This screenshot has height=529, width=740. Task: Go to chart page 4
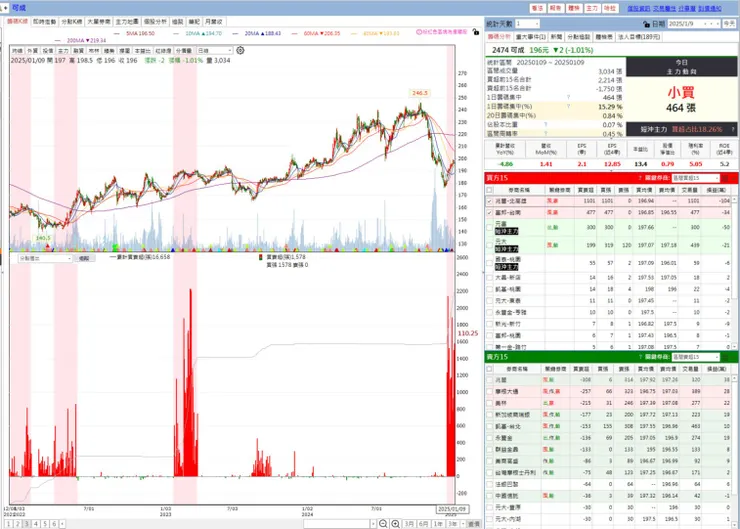pos(35,524)
